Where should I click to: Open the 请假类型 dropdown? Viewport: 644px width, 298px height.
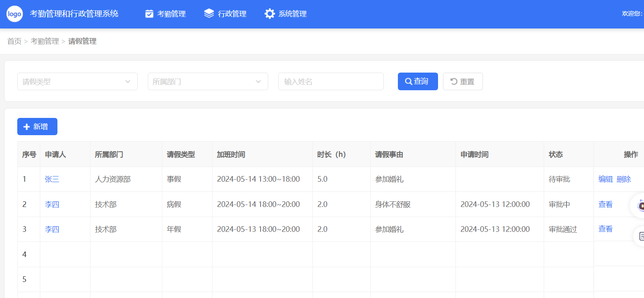[x=77, y=81]
